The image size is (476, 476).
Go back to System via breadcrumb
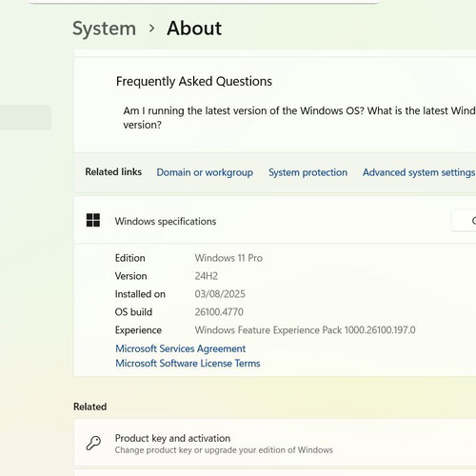pyautogui.click(x=105, y=29)
